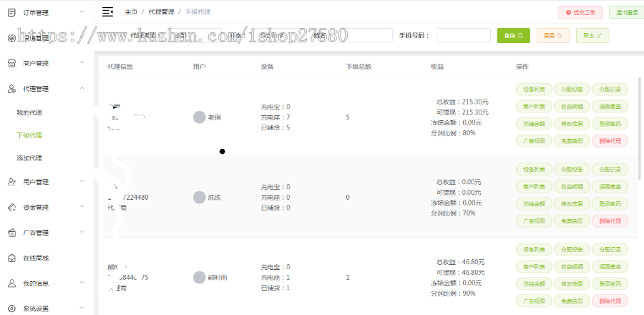
Task: Open 我的代理 submenu item
Action: (x=29, y=113)
